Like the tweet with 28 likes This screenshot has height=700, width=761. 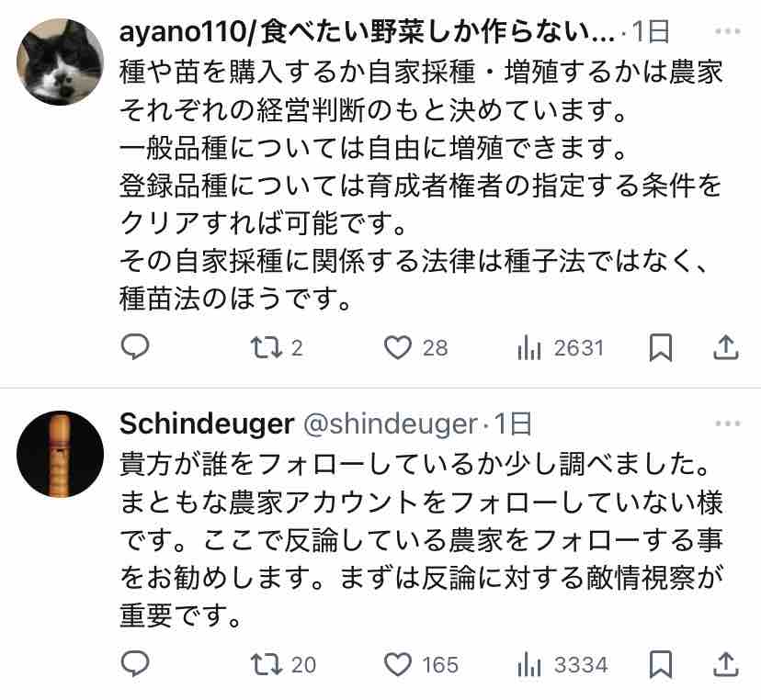[396, 347]
